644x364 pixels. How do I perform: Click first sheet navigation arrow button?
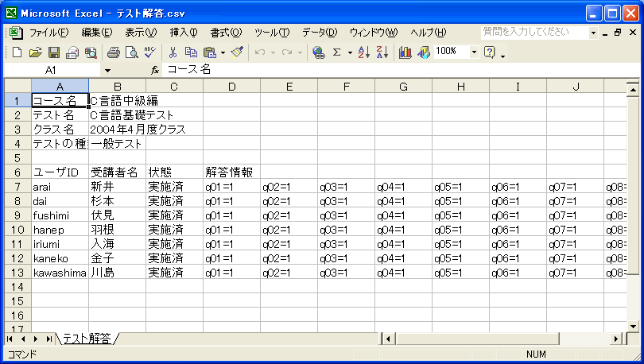click(x=10, y=339)
